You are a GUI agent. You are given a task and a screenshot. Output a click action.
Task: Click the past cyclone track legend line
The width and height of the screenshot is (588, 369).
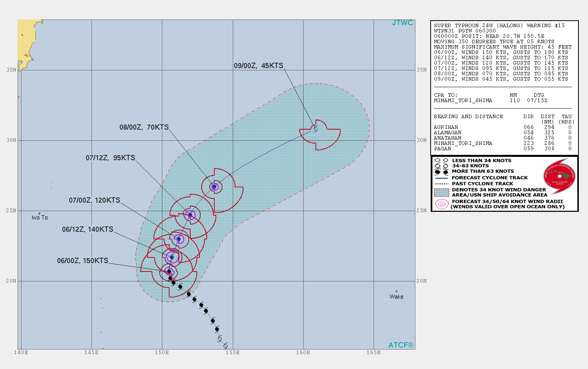pyautogui.click(x=441, y=184)
